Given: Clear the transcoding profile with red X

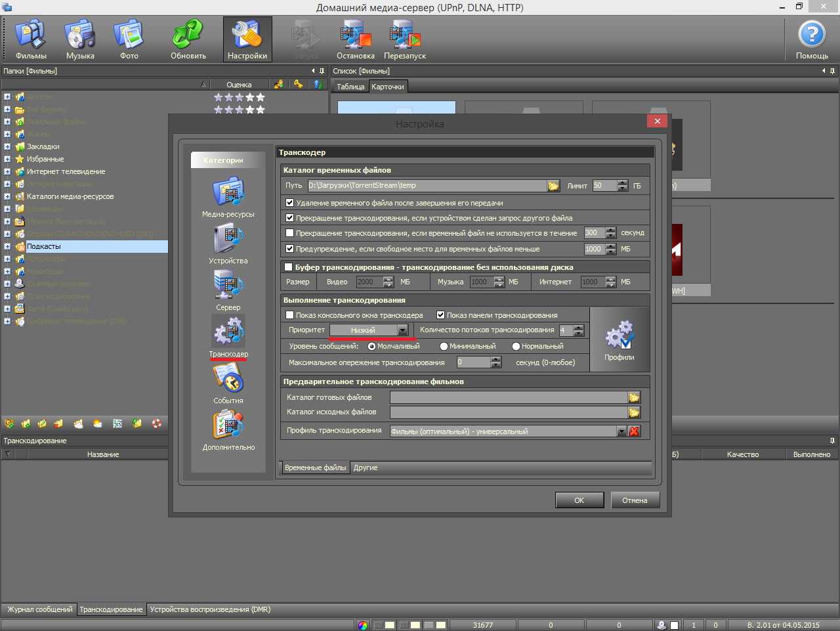Looking at the screenshot, I should [x=634, y=431].
